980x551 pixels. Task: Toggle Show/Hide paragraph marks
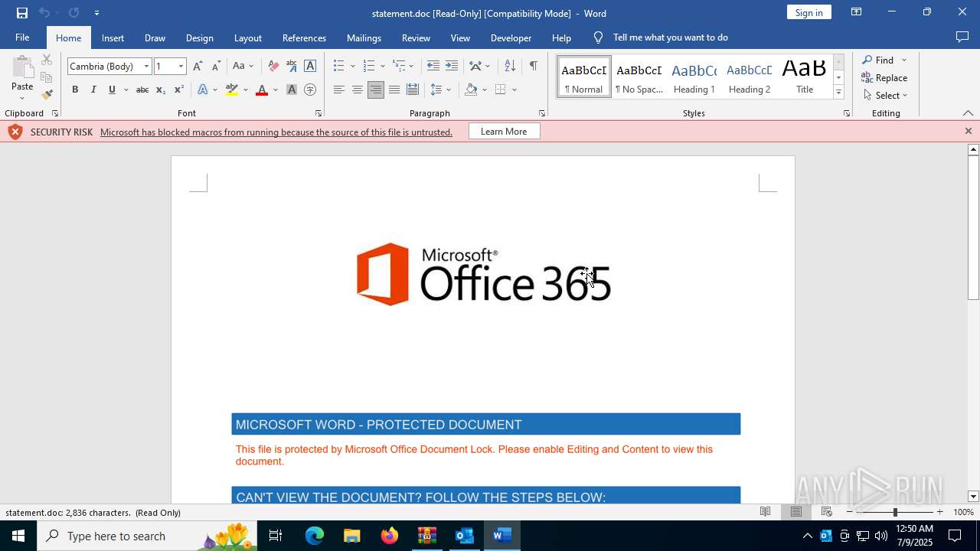coord(533,67)
